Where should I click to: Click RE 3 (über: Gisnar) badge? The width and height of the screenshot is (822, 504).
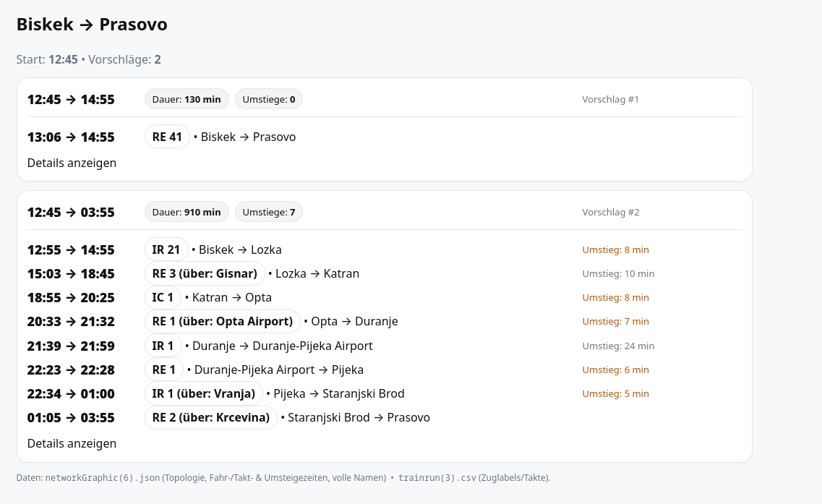(x=205, y=273)
